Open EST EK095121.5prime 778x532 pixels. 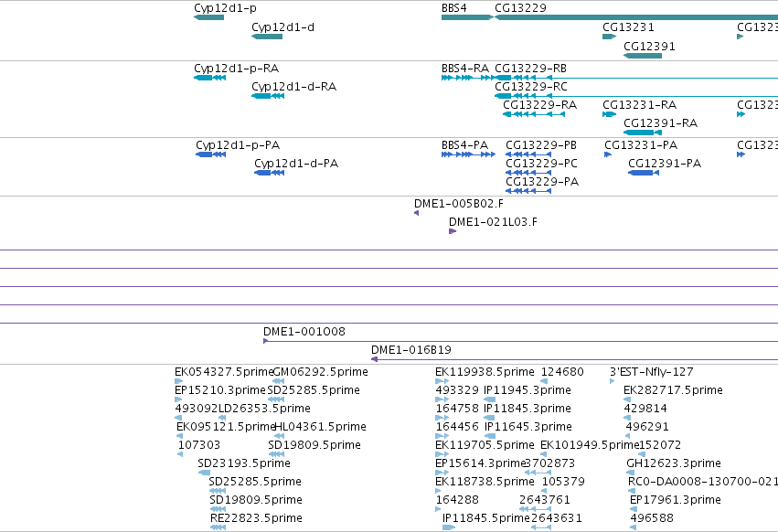[179, 436]
